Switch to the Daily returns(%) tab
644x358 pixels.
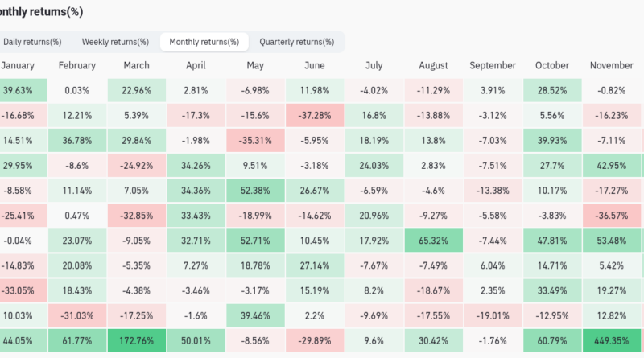[32, 42]
